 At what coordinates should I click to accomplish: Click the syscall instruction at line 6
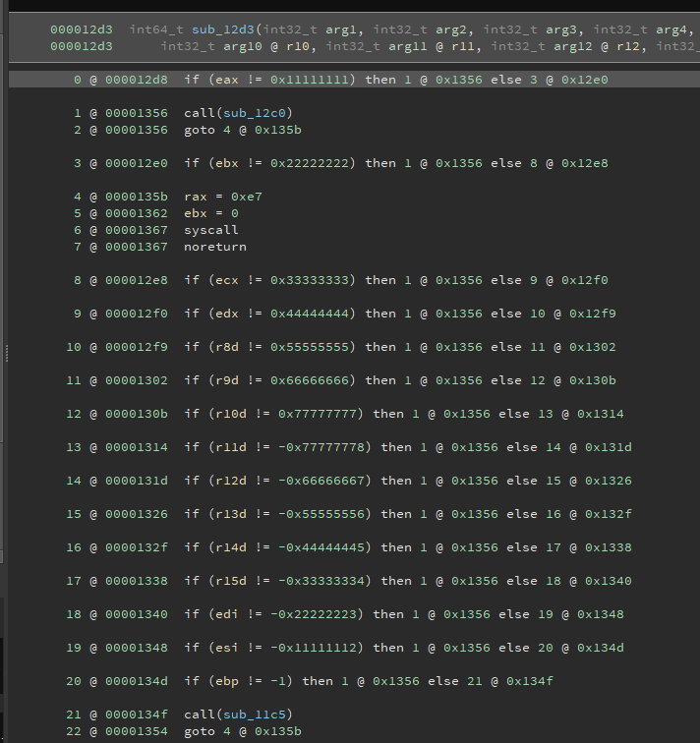pos(210,230)
